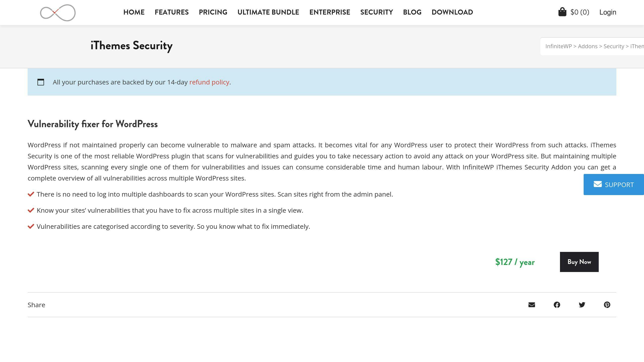644x362 pixels.
Task: Navigate to HOME menu item
Action: coord(134,12)
